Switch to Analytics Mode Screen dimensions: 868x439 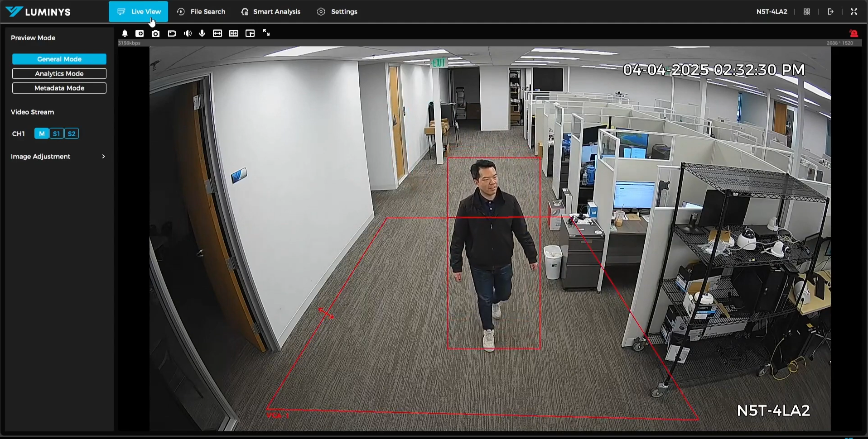tap(59, 74)
